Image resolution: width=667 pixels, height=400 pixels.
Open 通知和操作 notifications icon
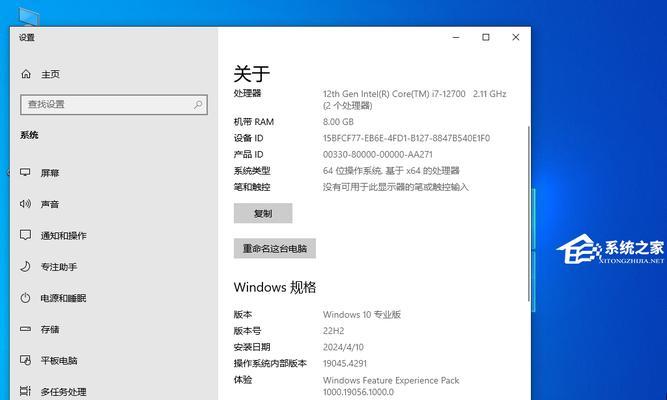point(25,235)
